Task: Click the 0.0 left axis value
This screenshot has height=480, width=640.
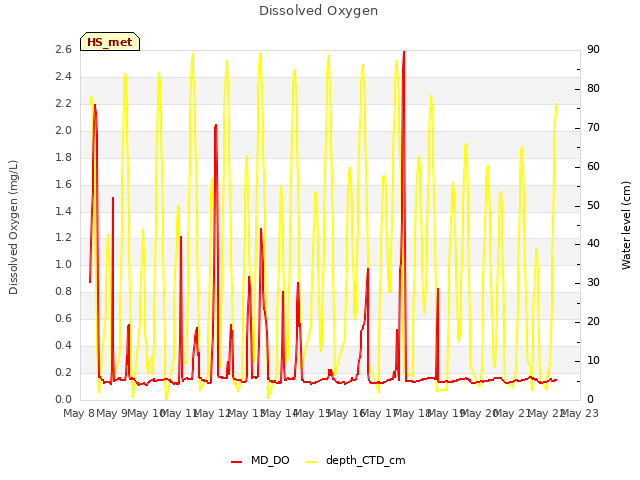Action: 63,399
